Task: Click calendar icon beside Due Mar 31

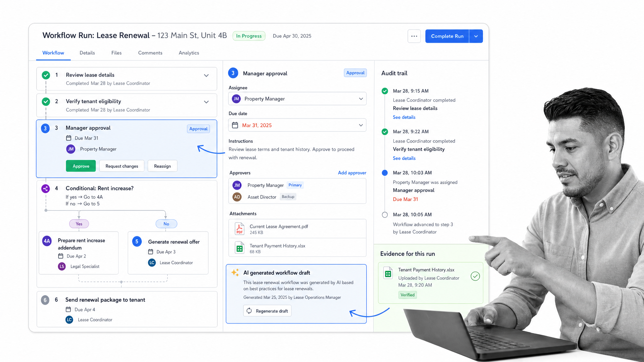Action: pyautogui.click(x=69, y=138)
